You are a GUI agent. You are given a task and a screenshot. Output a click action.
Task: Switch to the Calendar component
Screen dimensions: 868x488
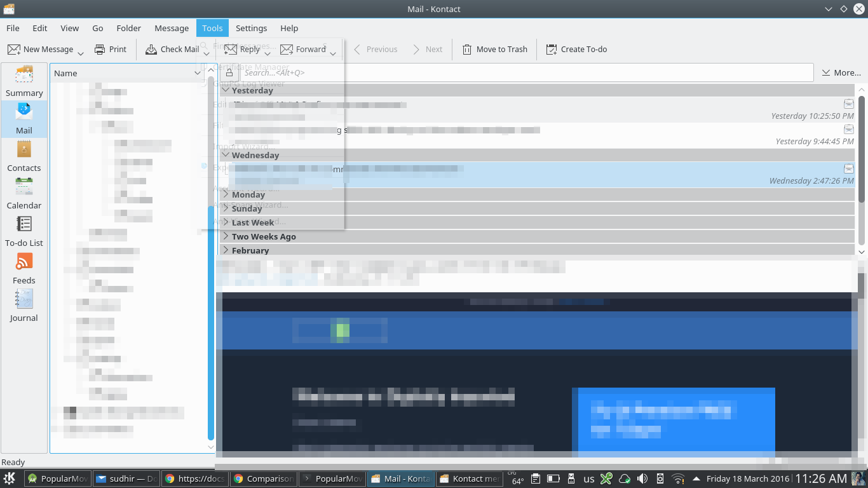pos(24,194)
